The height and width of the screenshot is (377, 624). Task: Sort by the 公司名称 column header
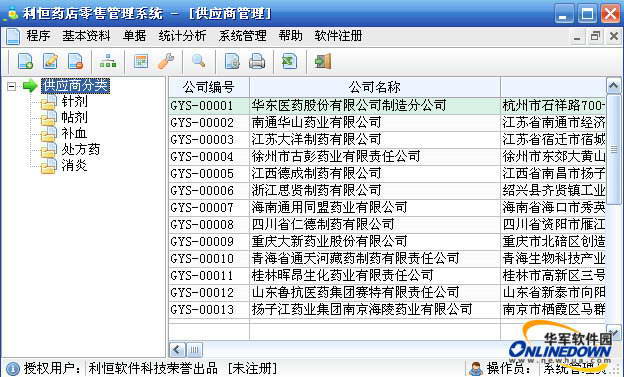click(374, 87)
